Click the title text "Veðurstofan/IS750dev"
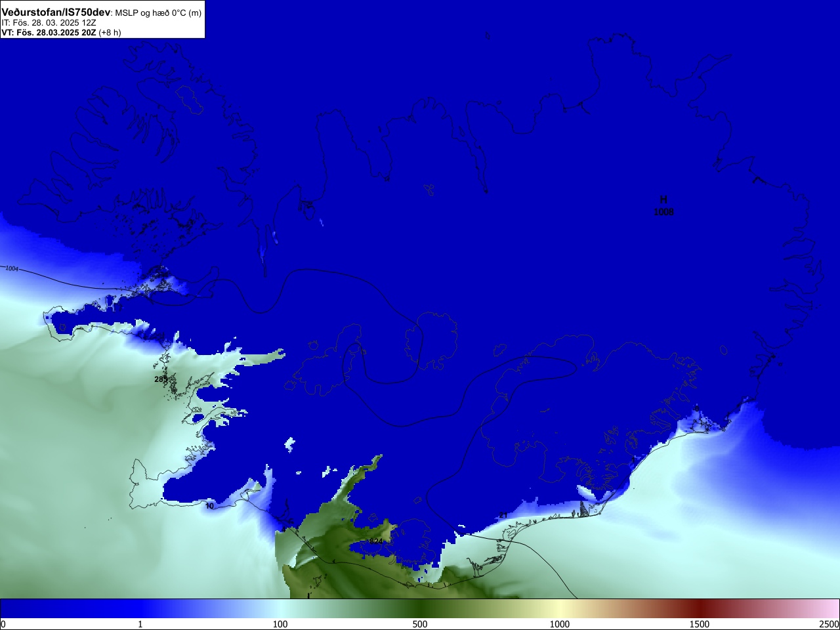The height and width of the screenshot is (630, 840). coord(56,12)
